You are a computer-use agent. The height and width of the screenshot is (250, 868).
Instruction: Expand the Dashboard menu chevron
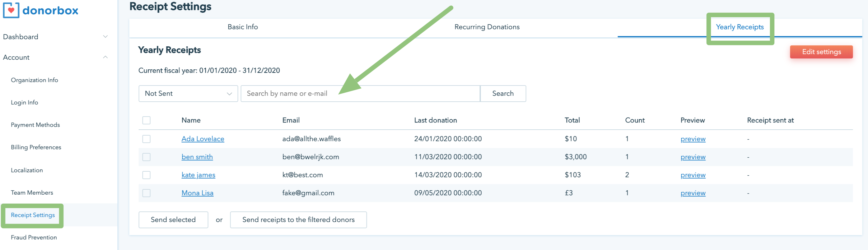(105, 37)
